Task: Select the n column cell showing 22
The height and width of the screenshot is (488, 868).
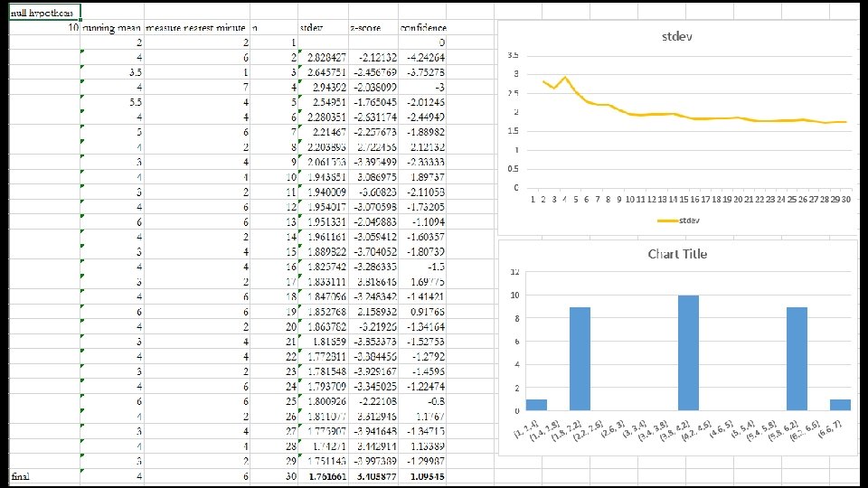Action: point(273,356)
